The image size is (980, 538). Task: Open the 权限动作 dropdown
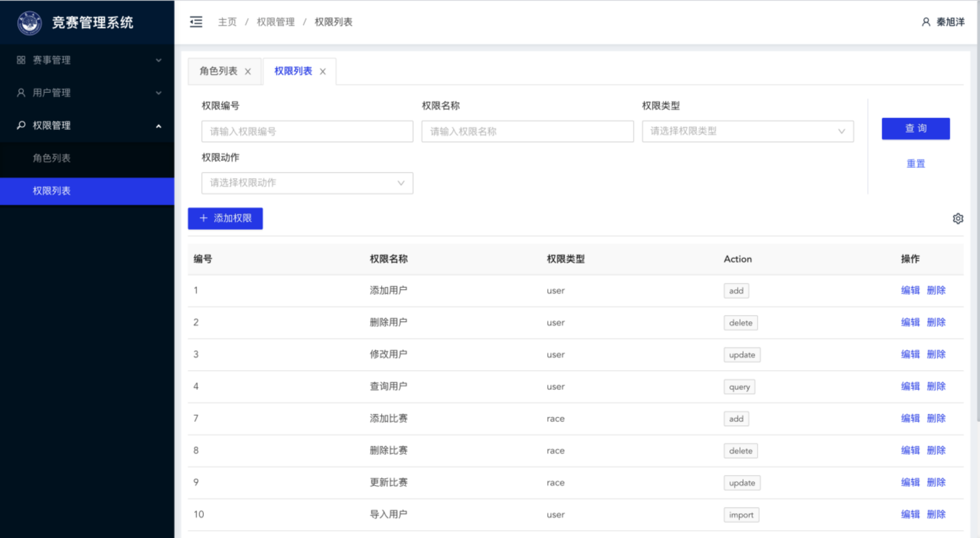click(307, 183)
